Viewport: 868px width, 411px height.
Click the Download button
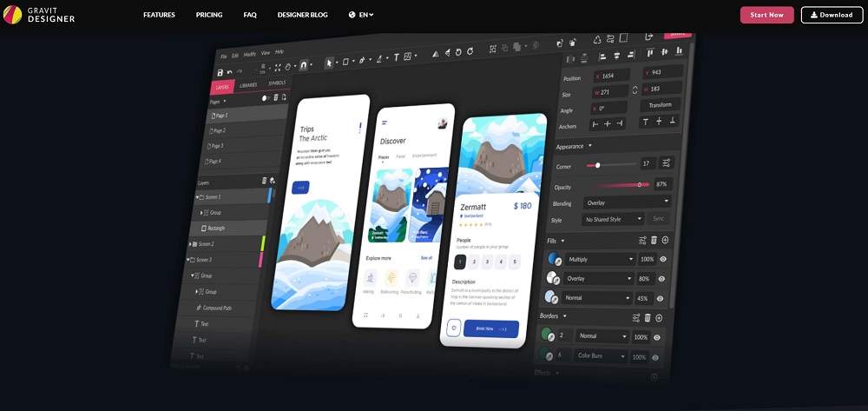832,15
